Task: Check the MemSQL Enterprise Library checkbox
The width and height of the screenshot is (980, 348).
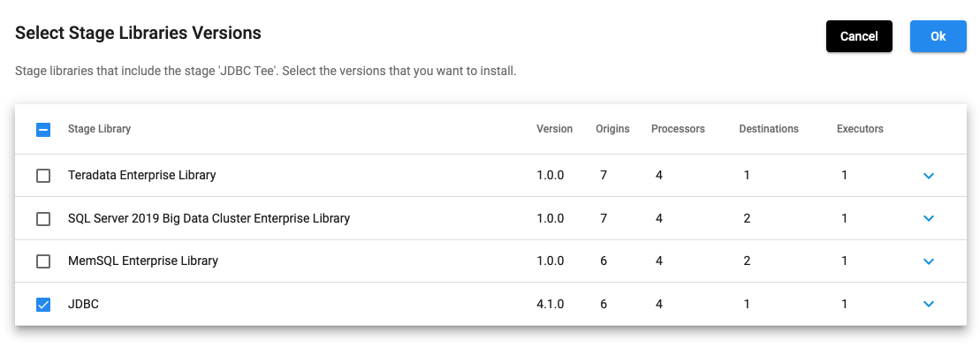Action: (43, 261)
